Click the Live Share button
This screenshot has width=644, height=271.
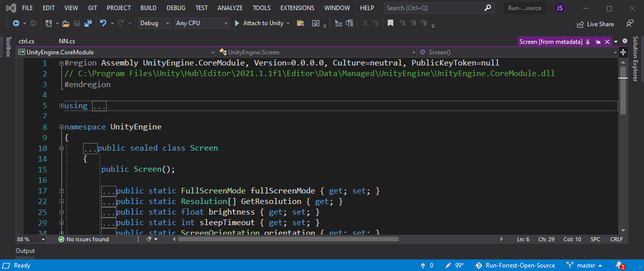(x=595, y=24)
